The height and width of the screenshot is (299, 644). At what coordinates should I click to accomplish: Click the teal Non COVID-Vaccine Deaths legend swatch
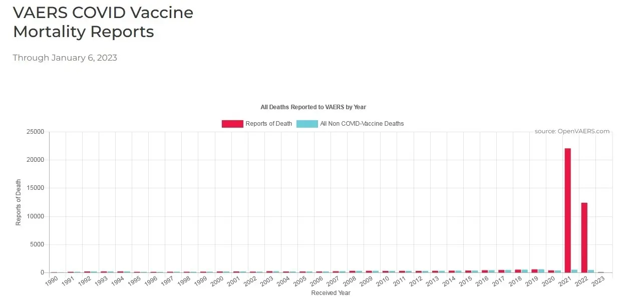[x=307, y=124]
